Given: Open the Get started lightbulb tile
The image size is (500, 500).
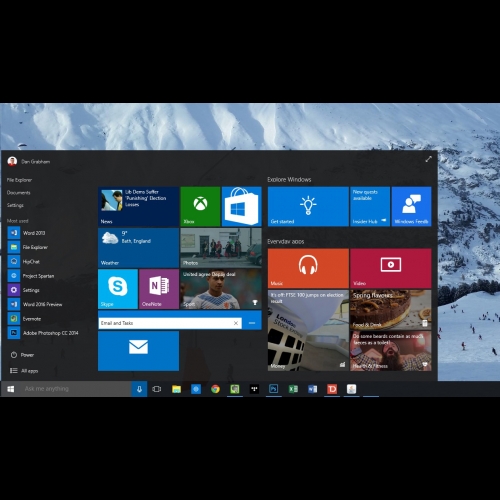Looking at the screenshot, I should pos(308,206).
